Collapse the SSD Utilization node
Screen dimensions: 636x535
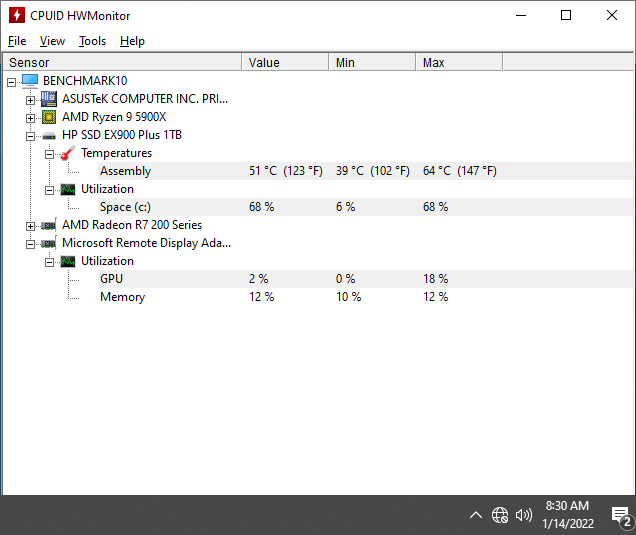[x=49, y=190]
